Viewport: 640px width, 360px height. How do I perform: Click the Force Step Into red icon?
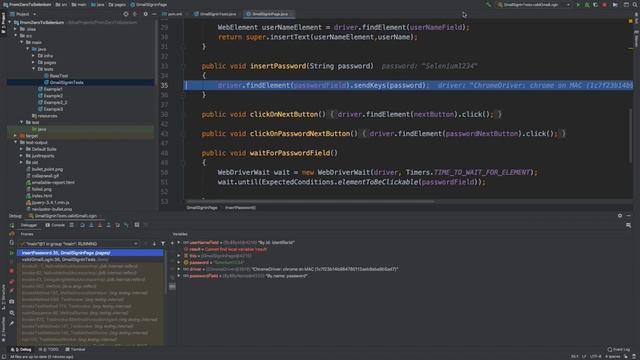(100, 225)
